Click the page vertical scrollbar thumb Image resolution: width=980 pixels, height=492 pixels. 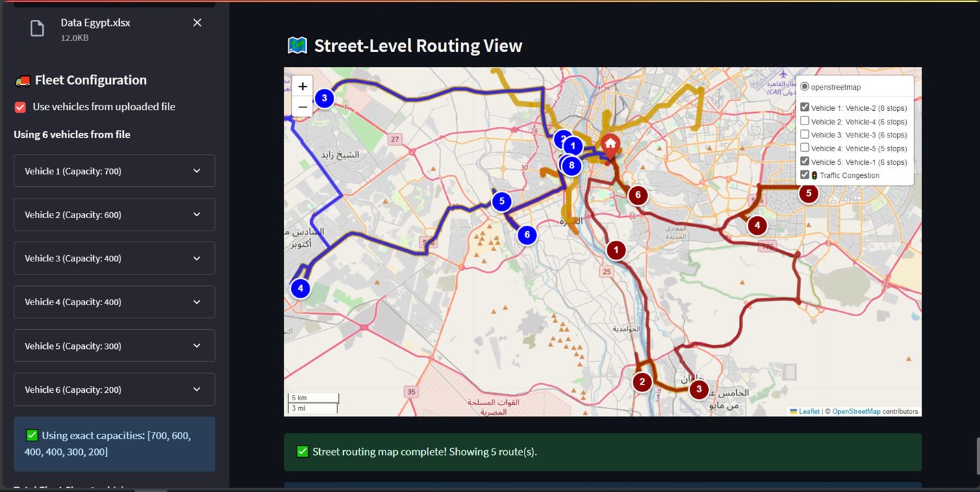coord(977,454)
